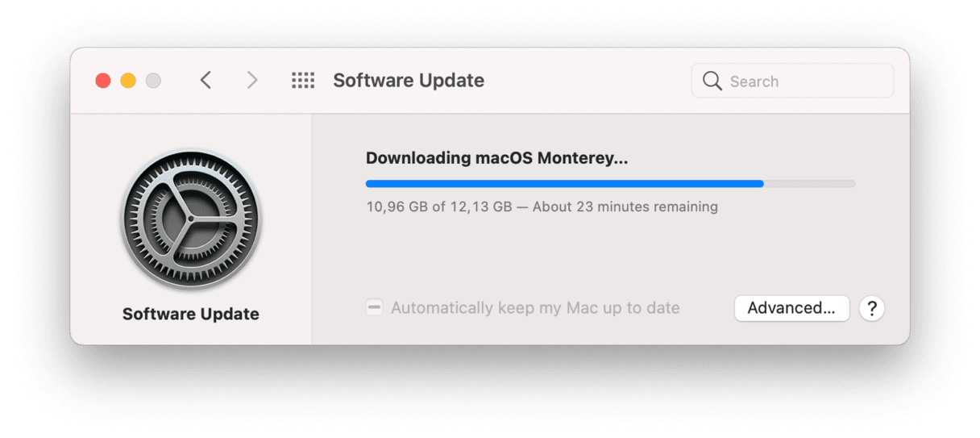Image resolution: width=980 pixels, height=438 pixels.
Task: Close the window with the red button
Action: pyautogui.click(x=103, y=81)
